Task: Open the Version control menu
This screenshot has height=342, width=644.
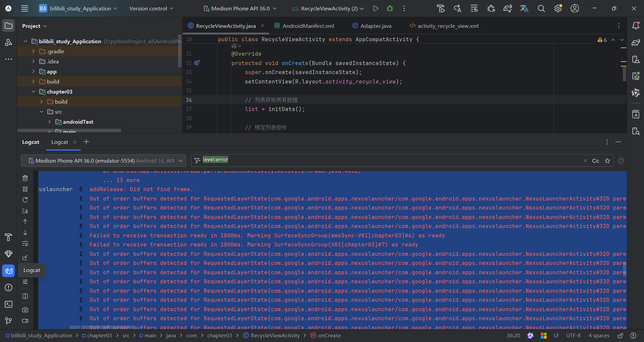Action: [151, 8]
